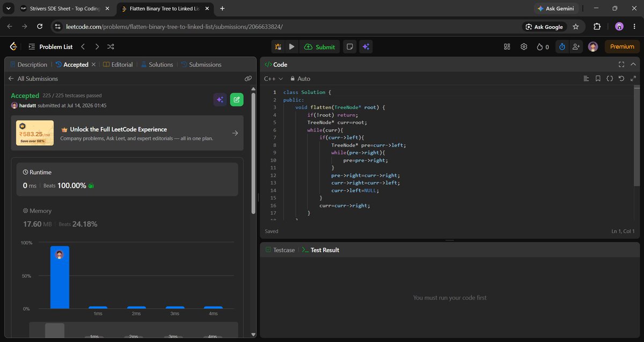This screenshot has width=644, height=342.
Task: Click the Premium button
Action: (622, 47)
